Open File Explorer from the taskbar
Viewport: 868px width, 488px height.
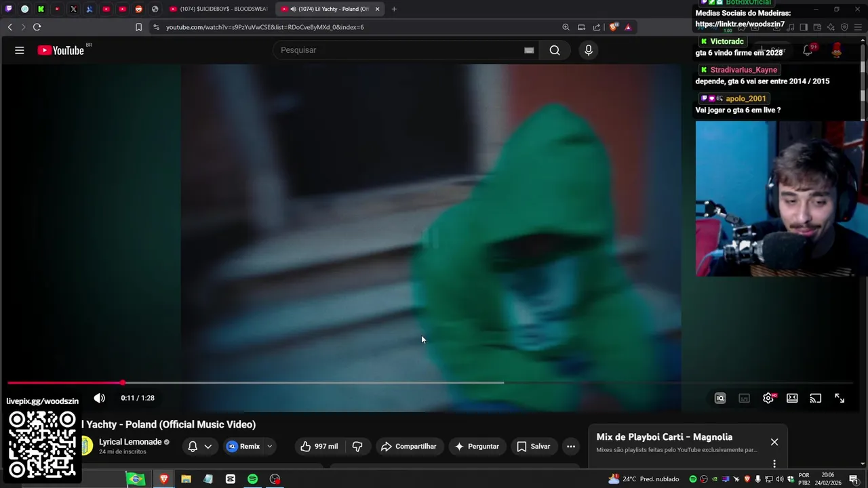tap(186, 479)
